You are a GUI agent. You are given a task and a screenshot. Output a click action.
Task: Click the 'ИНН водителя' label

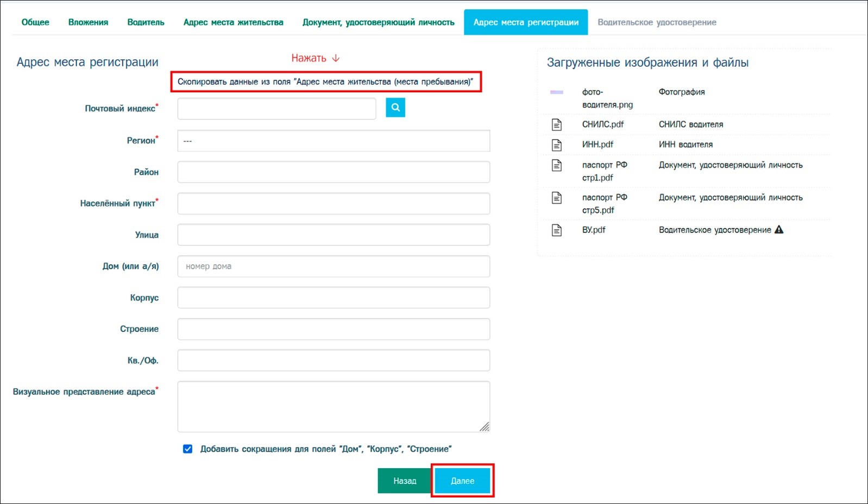click(x=685, y=144)
